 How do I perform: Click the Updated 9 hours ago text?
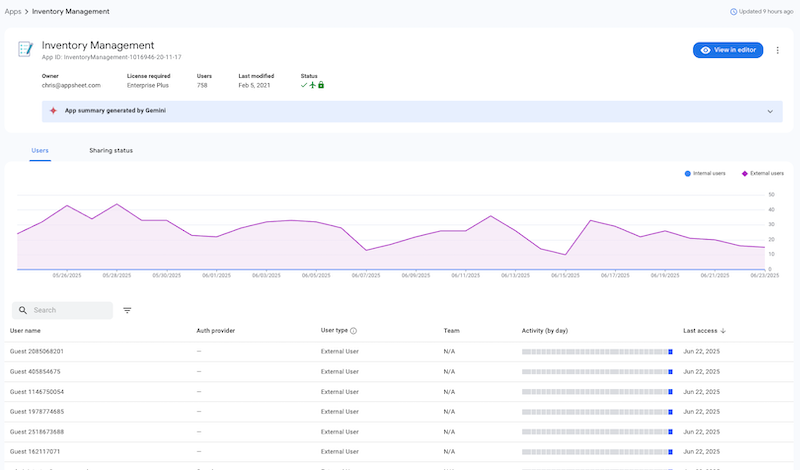coord(766,11)
